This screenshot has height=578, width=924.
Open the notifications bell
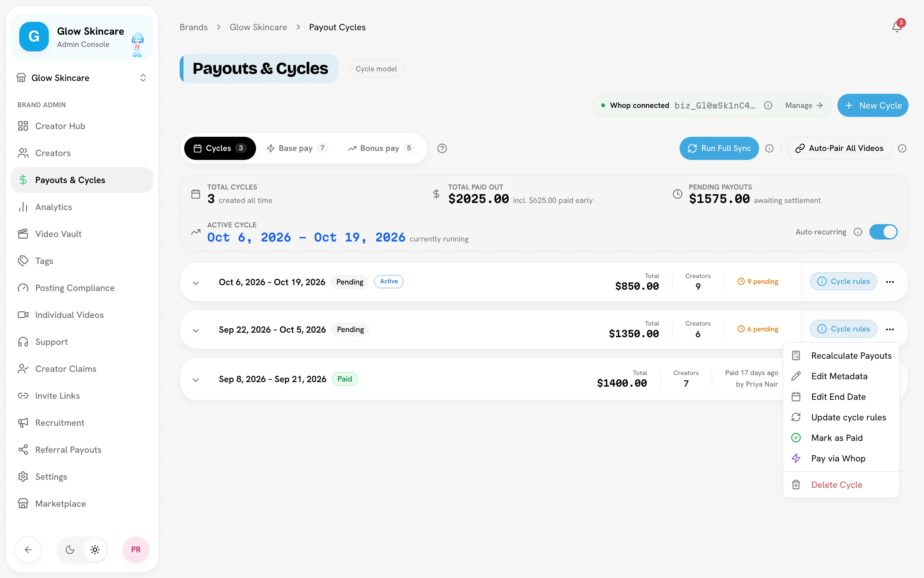tap(897, 27)
